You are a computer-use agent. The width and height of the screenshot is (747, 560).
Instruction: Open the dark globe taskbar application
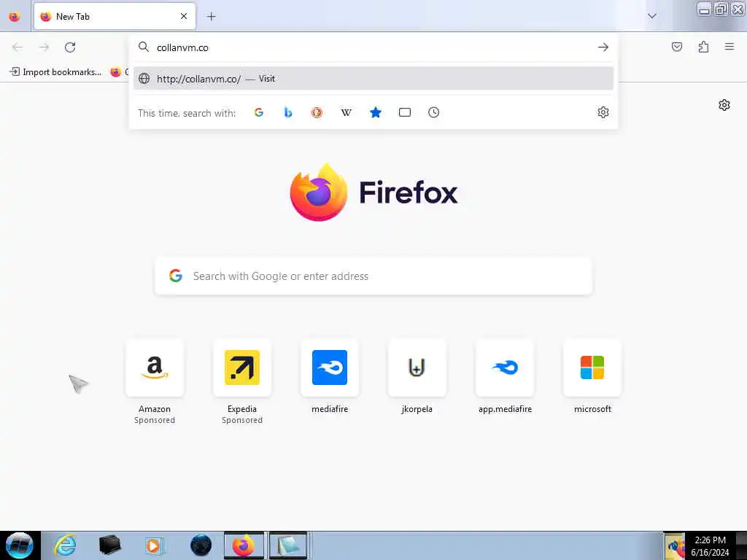201,545
